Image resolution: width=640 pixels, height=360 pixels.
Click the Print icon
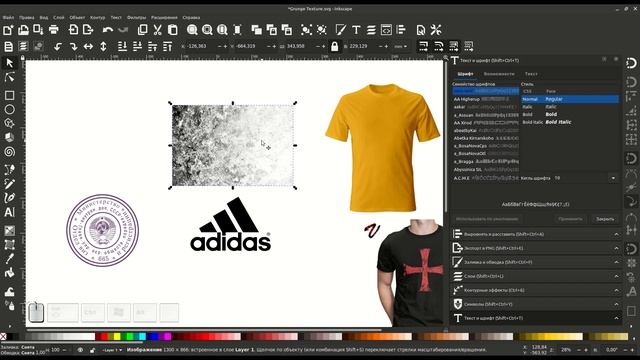tap(53, 30)
